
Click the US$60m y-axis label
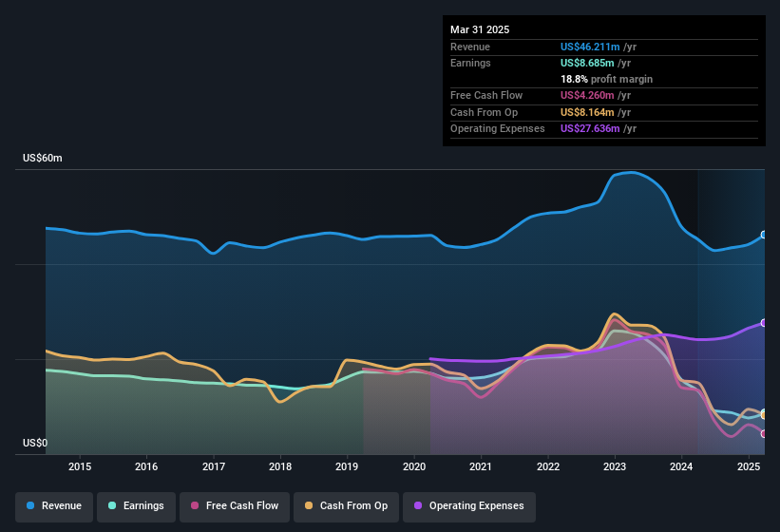point(43,158)
